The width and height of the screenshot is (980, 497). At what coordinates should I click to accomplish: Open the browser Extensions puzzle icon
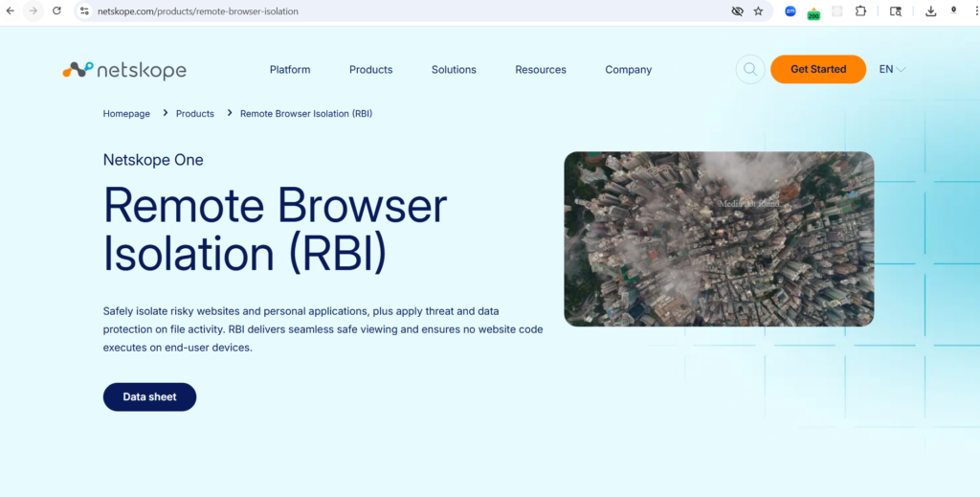[861, 11]
